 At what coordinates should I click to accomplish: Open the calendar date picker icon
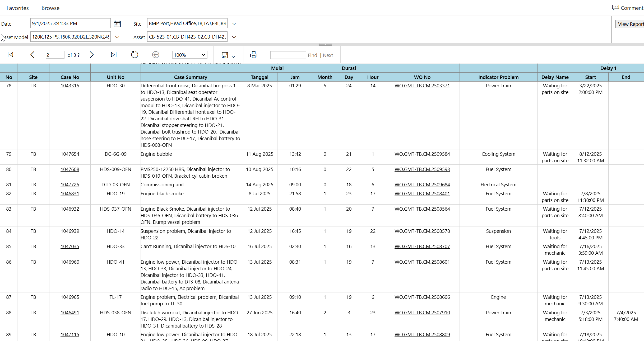[x=117, y=24]
